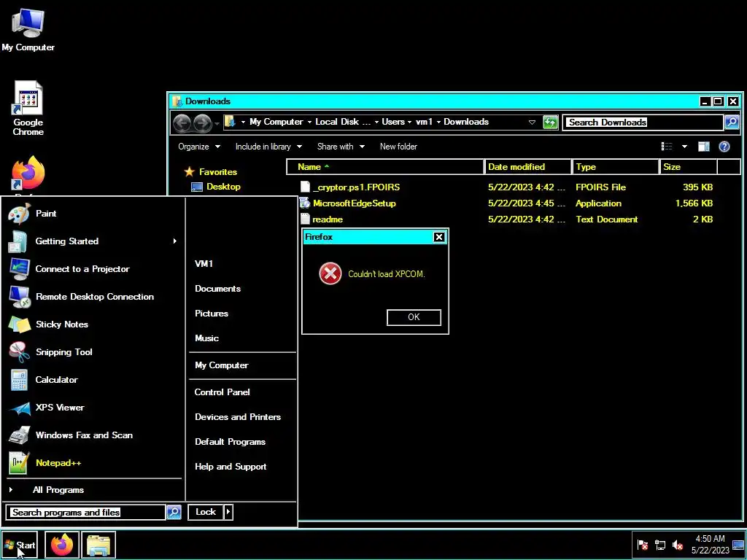
Task: Open Include in library dropdown
Action: (268, 147)
